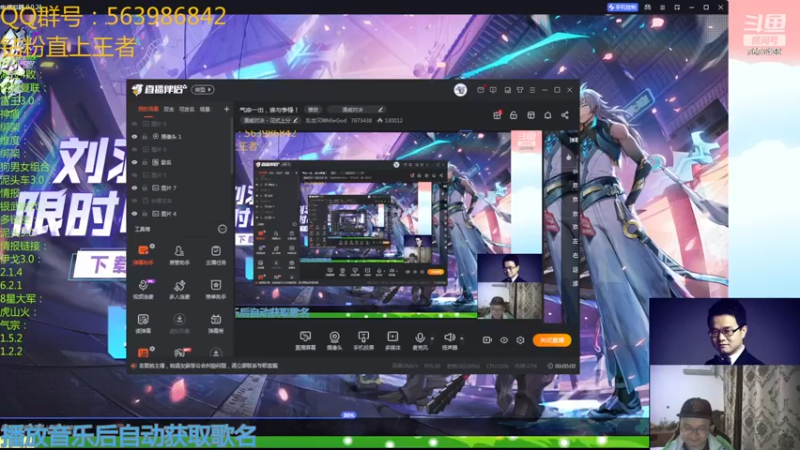
Task: Mute the 麦克风 microphone
Action: [420, 340]
